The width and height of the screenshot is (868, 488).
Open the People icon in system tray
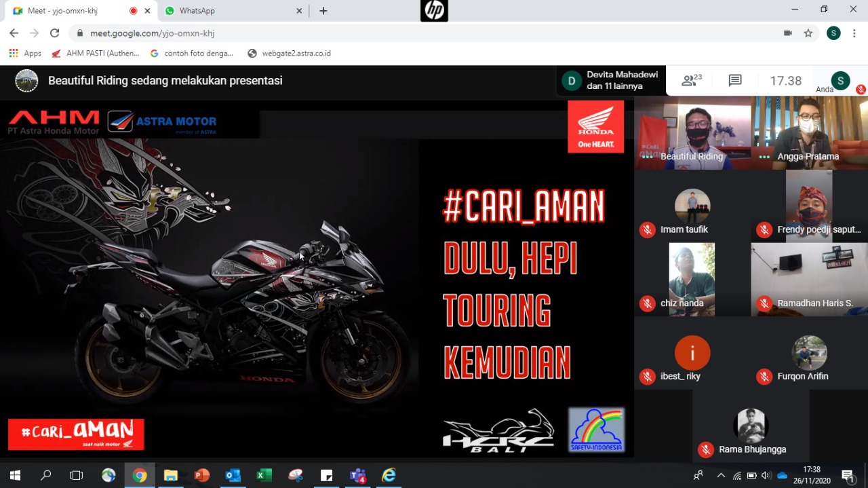pos(698,475)
